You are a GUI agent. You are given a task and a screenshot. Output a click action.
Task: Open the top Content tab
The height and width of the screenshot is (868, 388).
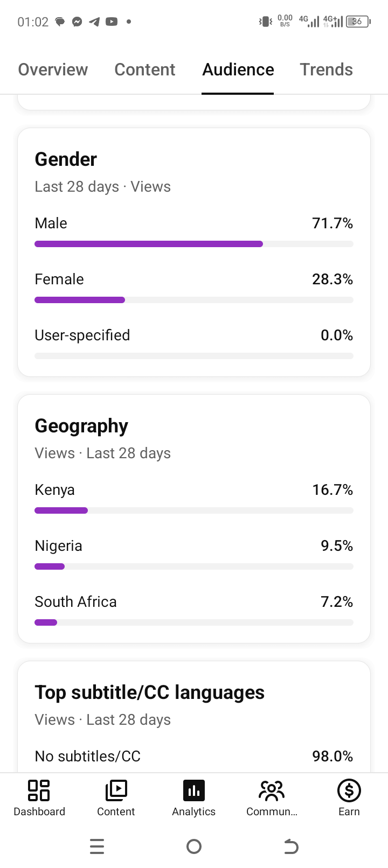click(x=145, y=69)
